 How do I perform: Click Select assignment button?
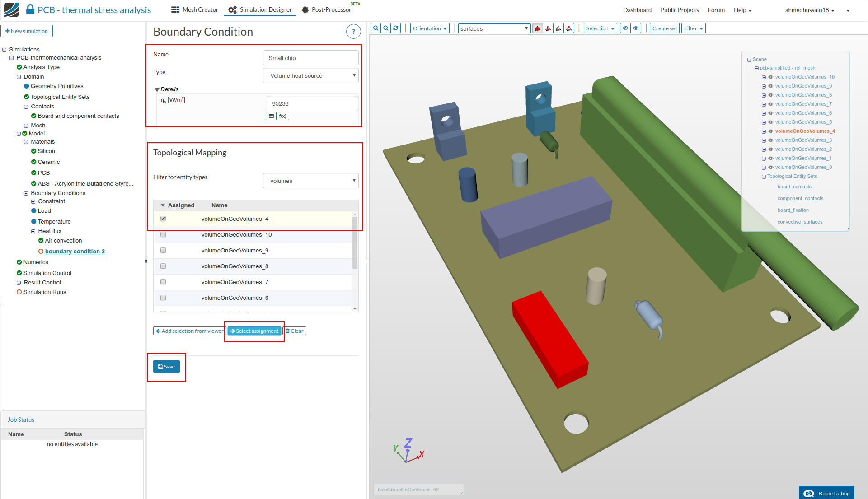(x=254, y=331)
